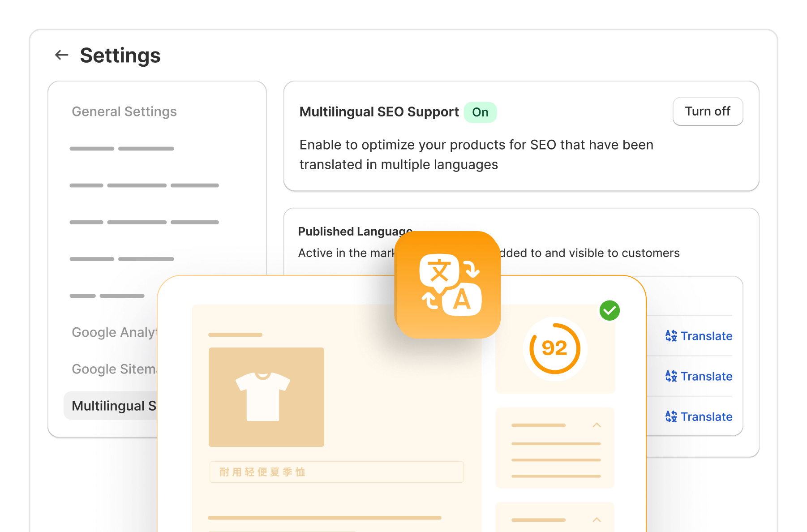807x532 pixels.
Task: Click the green checkmark badge
Action: pyautogui.click(x=609, y=310)
